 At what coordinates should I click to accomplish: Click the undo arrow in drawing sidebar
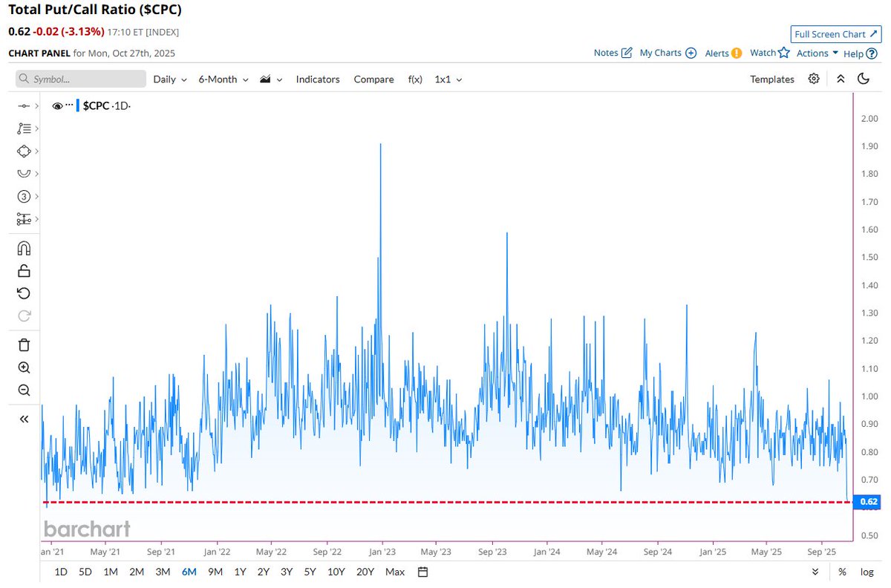(23, 293)
